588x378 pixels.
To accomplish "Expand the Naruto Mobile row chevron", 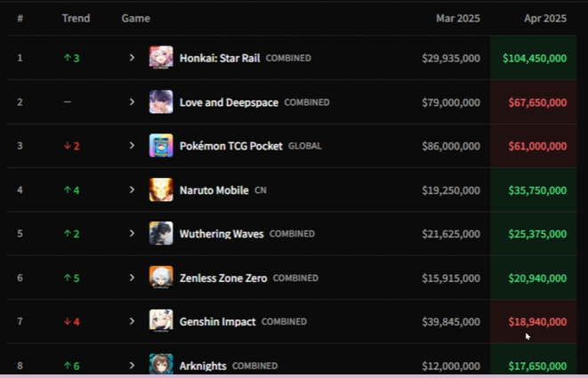I will (x=132, y=189).
